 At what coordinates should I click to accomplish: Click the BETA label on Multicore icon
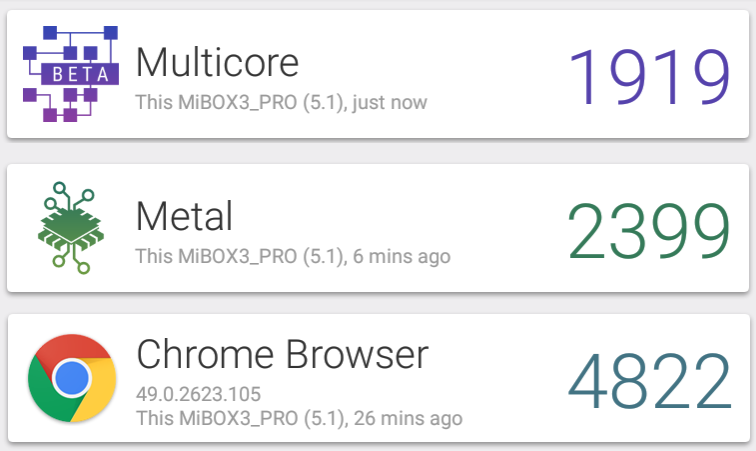click(x=80, y=74)
